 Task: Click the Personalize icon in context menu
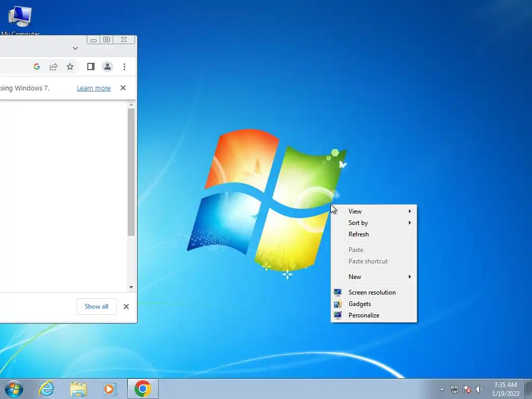338,315
